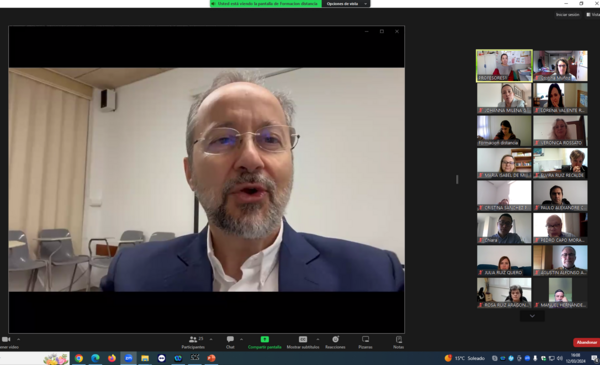Image resolution: width=600 pixels, height=365 pixels.
Task: Show more participants with the down chevron
Action: 532,316
